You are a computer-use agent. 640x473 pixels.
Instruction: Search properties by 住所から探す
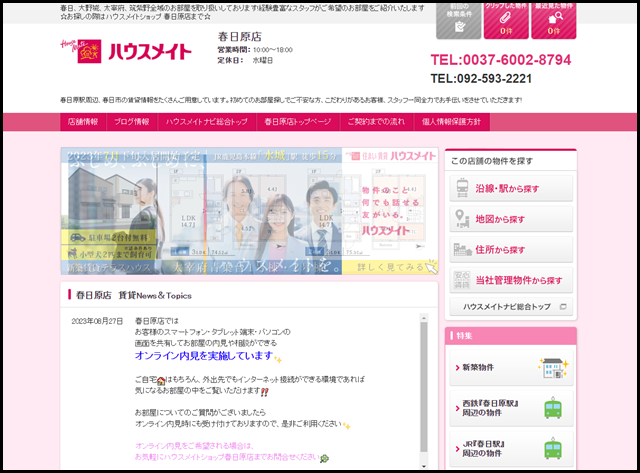[x=511, y=249]
